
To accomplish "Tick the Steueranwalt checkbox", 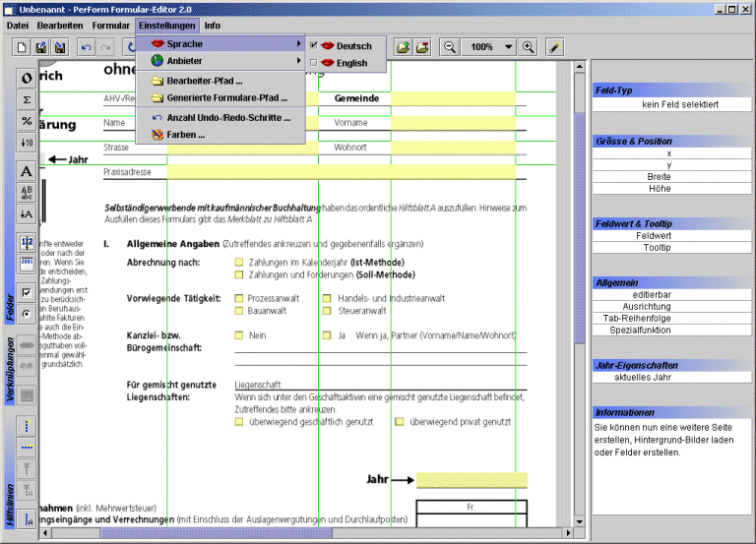I will [327, 311].
